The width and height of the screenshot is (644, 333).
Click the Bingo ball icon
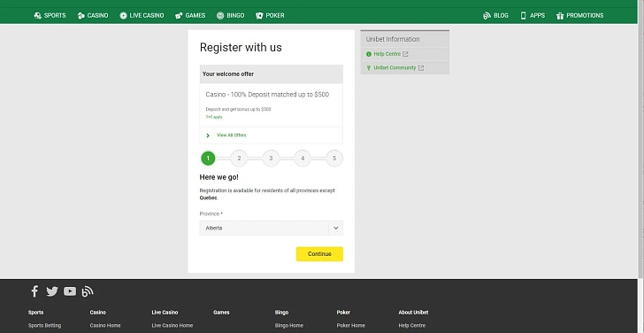click(220, 16)
